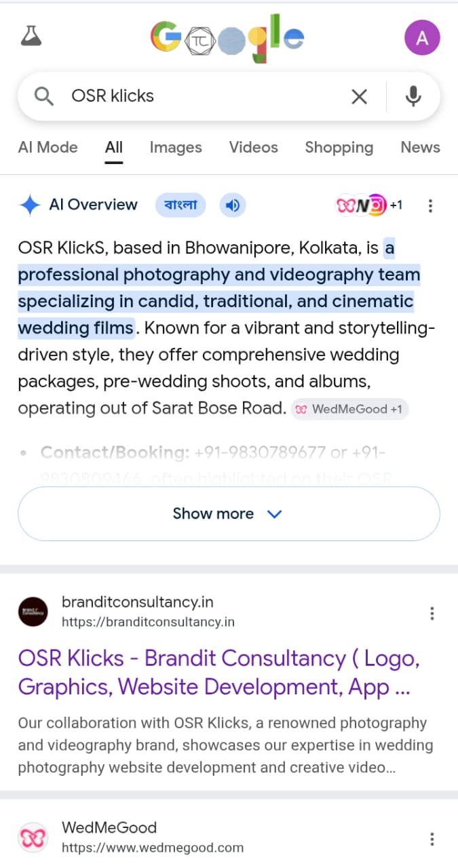This screenshot has width=458, height=868.
Task: Clear the search query with the X
Action: pyautogui.click(x=359, y=96)
